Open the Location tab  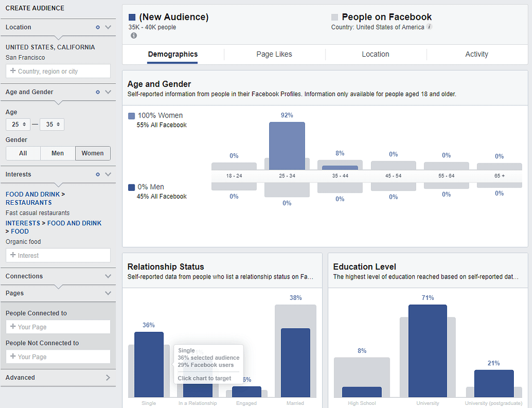tap(375, 54)
